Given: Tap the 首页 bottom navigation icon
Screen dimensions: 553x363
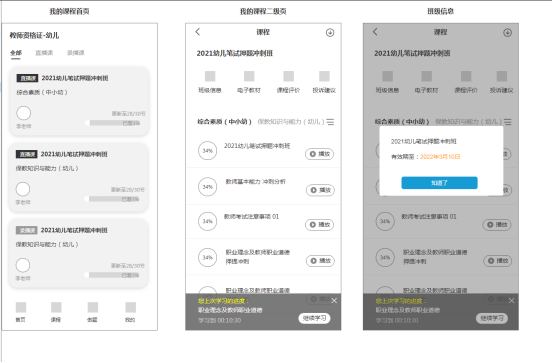Looking at the screenshot, I should [x=21, y=307].
